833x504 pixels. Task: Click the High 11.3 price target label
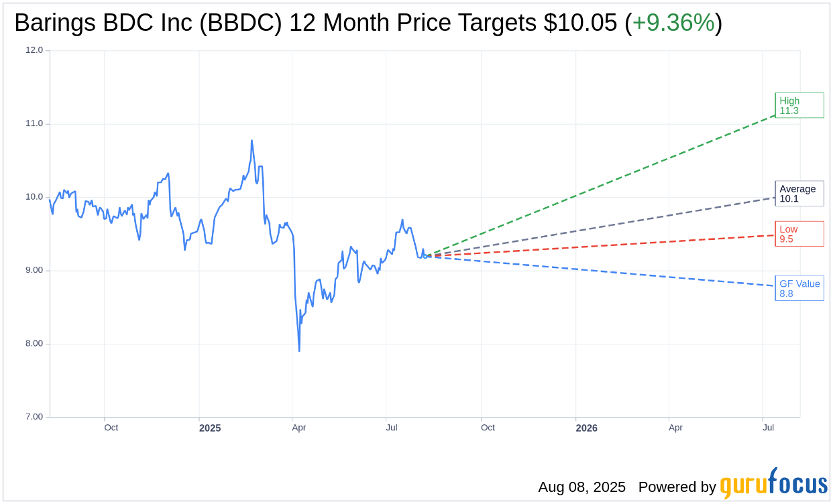coord(799,106)
